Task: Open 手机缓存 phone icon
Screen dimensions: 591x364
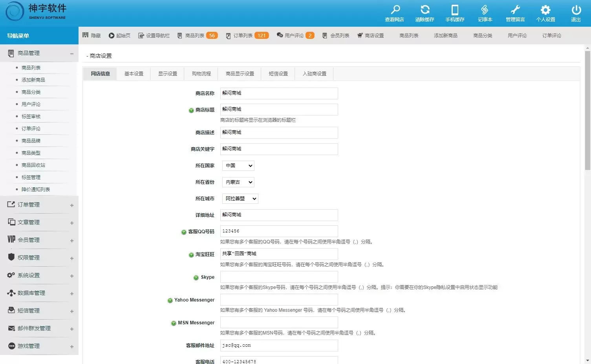Action: click(x=455, y=10)
